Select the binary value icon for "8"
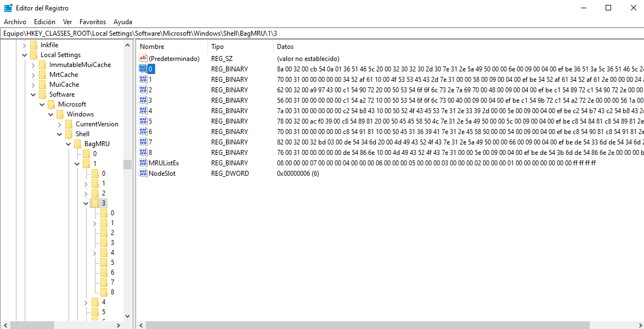Screen dimensions: 644x329 [x=143, y=152]
